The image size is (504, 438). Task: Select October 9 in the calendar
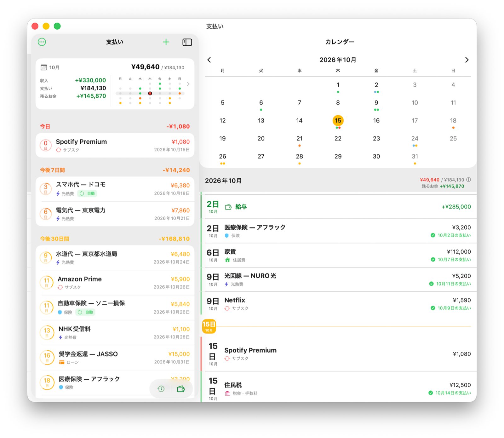[x=376, y=103]
